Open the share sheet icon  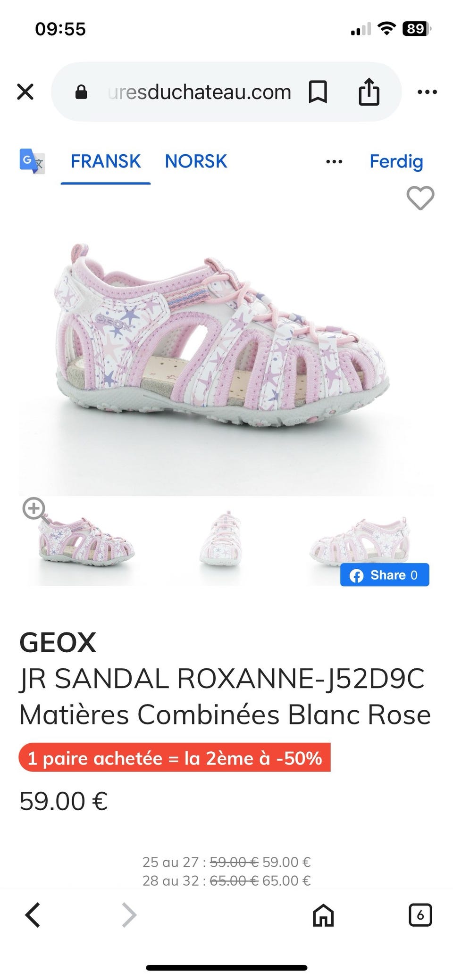tap(369, 91)
